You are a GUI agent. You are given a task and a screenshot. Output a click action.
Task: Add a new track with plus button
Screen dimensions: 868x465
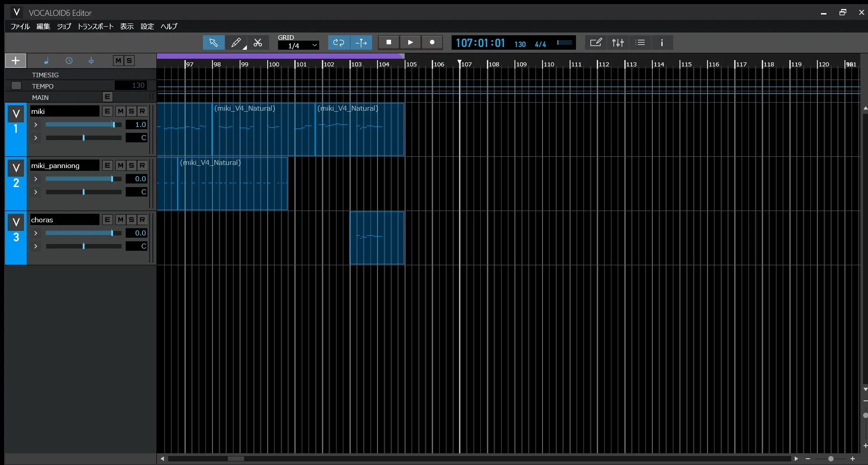[x=15, y=61]
